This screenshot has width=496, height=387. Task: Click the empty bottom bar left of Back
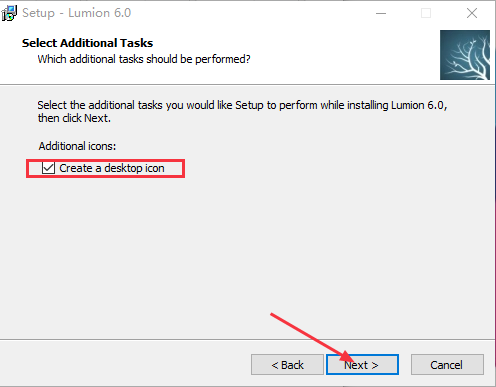125,364
